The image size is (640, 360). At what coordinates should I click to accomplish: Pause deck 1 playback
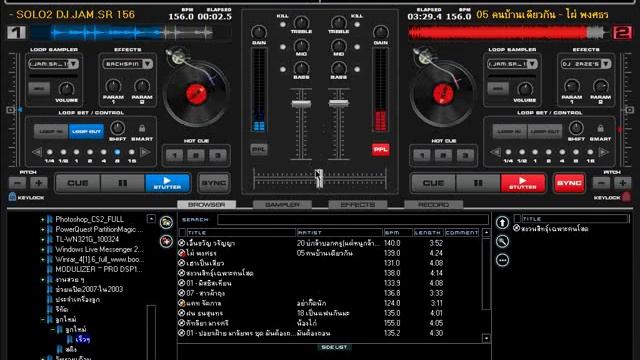tap(122, 183)
